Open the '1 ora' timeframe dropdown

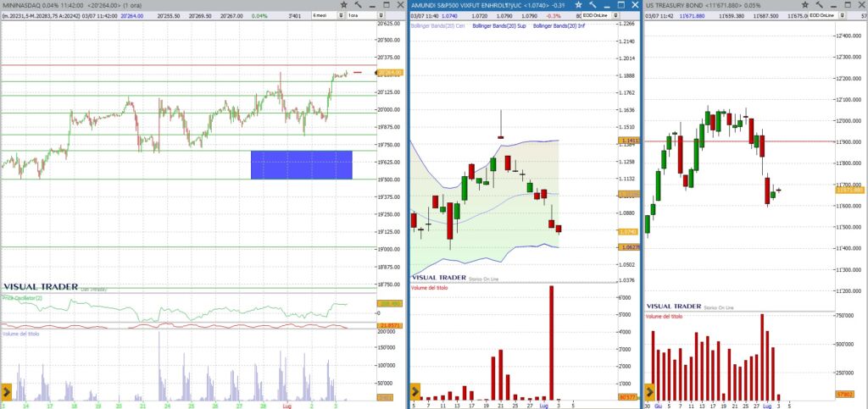381,15
